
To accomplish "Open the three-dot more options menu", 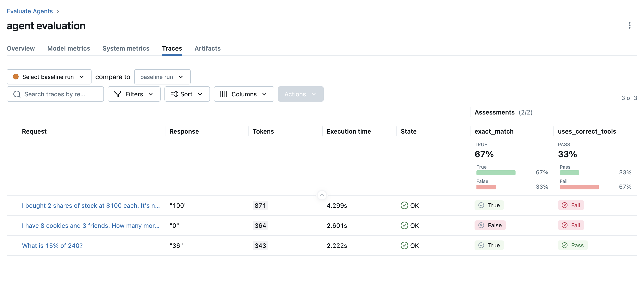I will 629,25.
